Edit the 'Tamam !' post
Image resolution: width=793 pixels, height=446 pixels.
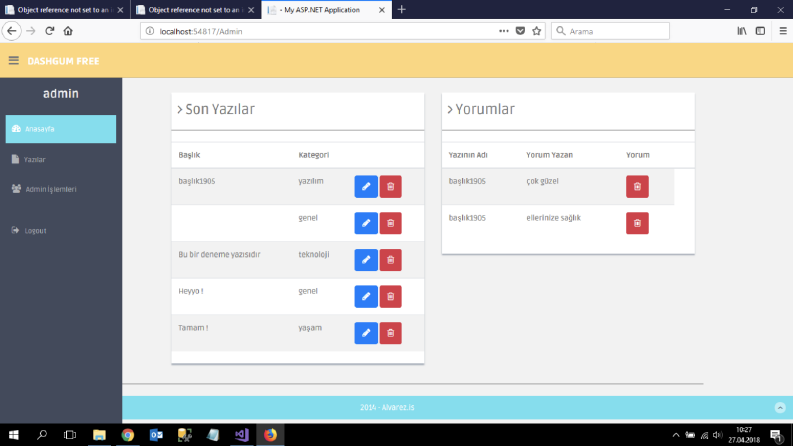[366, 333]
